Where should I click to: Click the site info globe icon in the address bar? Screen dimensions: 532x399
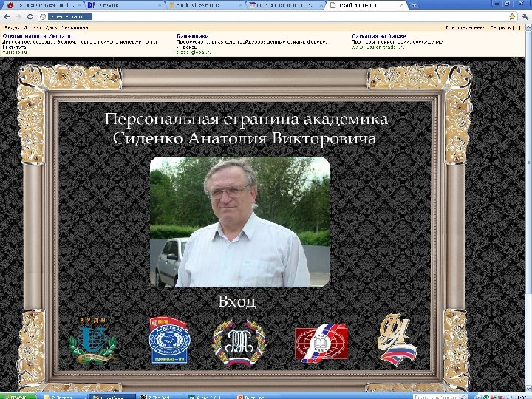(x=43, y=16)
